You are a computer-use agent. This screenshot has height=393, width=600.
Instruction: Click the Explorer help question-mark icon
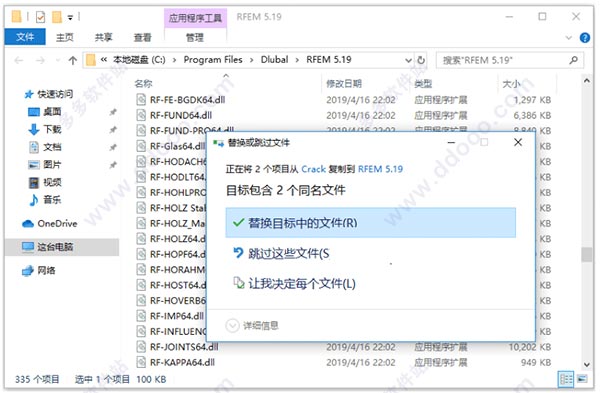tap(585, 38)
